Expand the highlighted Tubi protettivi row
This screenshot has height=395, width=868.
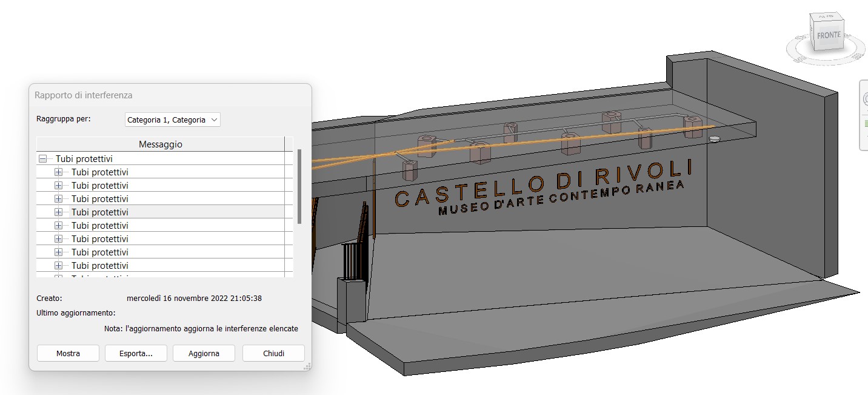(59, 212)
